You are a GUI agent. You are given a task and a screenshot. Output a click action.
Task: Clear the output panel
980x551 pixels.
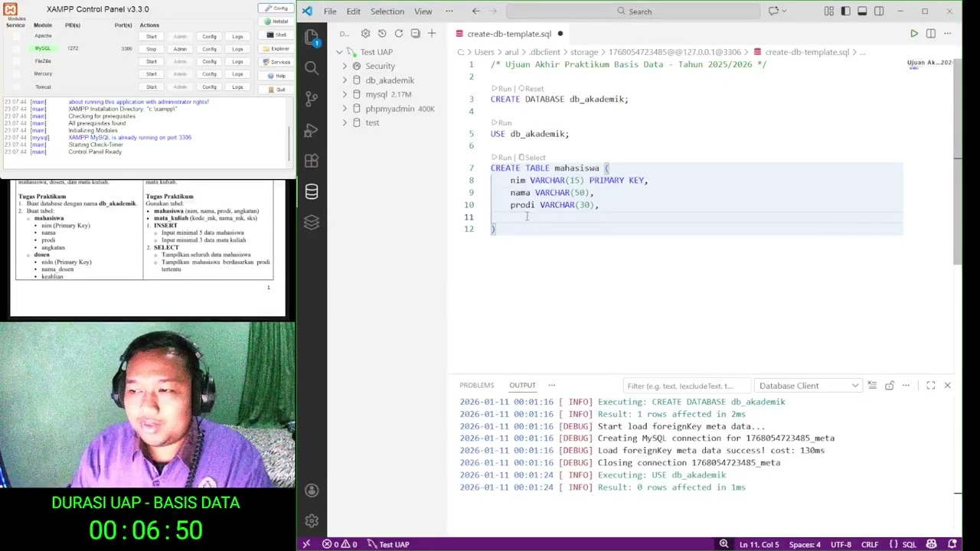tap(873, 386)
